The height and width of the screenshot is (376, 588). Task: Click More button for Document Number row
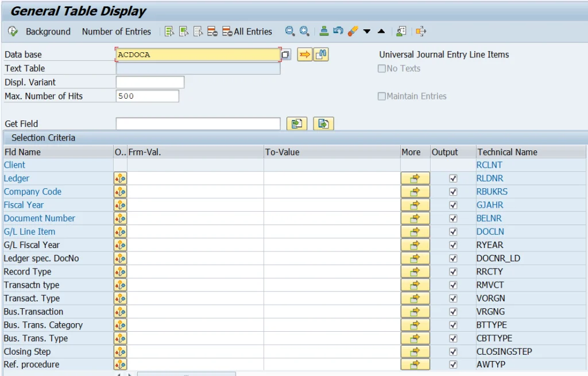(415, 219)
